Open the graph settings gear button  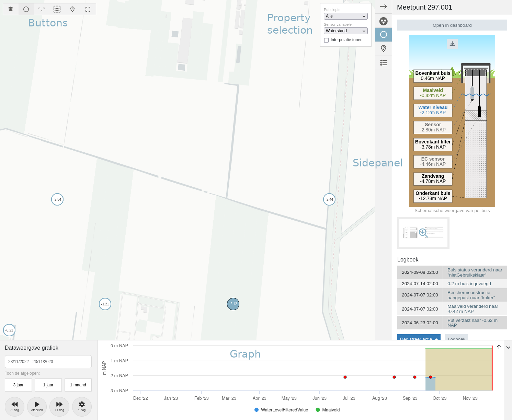(82, 406)
